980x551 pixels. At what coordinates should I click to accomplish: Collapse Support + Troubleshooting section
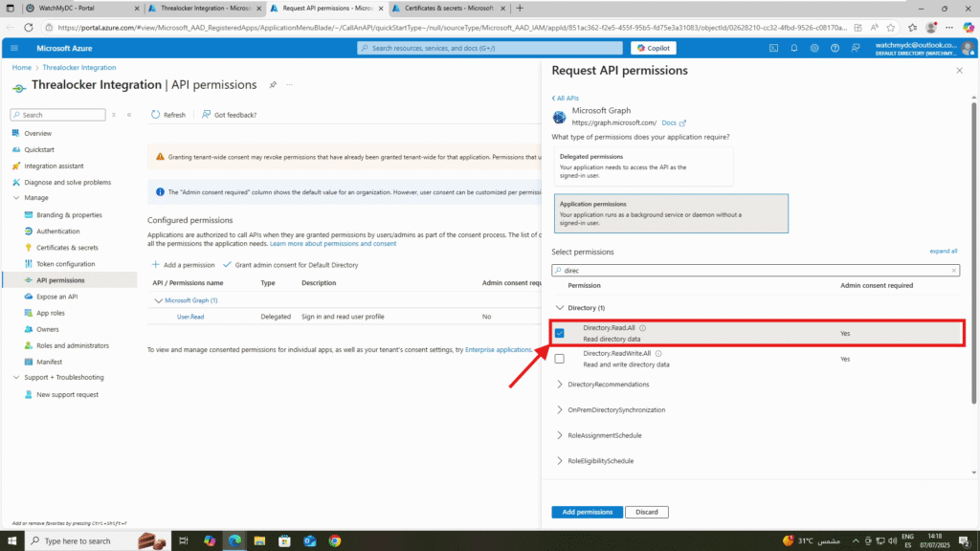[16, 378]
